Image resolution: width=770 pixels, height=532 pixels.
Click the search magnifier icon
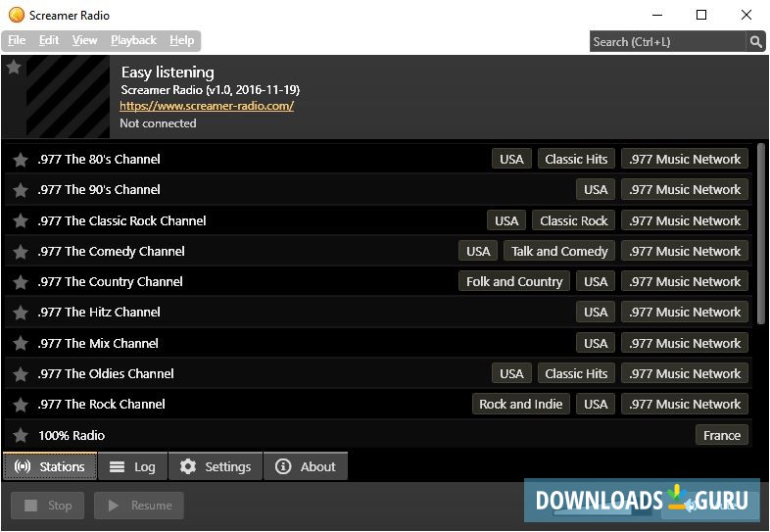click(755, 42)
